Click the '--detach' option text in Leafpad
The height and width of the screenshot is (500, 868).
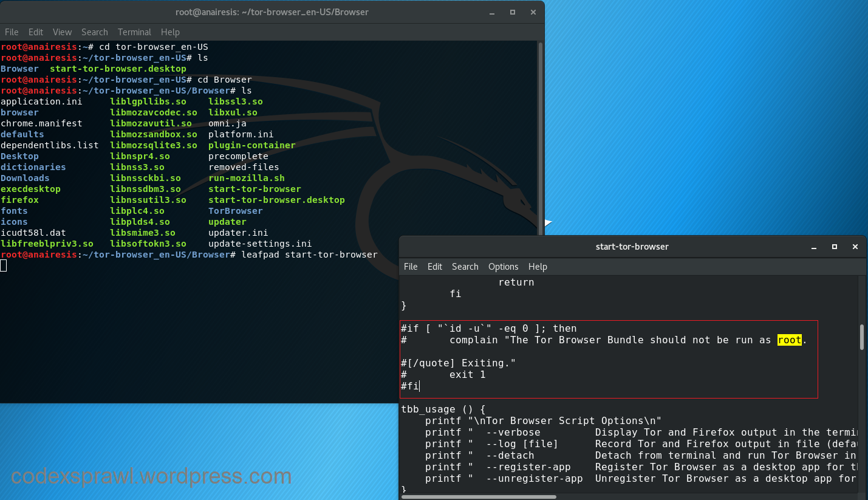coord(510,456)
